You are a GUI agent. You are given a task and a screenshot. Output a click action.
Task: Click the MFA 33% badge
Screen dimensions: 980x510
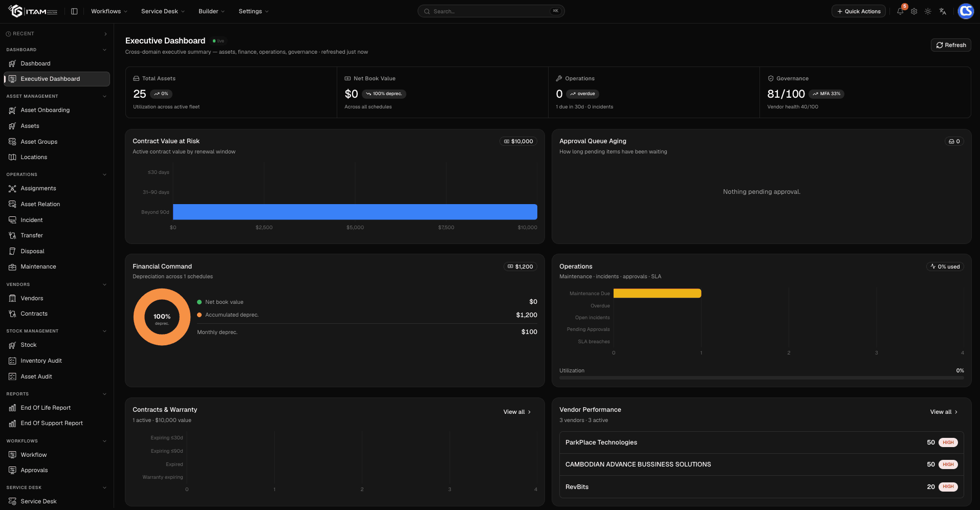[x=826, y=94]
